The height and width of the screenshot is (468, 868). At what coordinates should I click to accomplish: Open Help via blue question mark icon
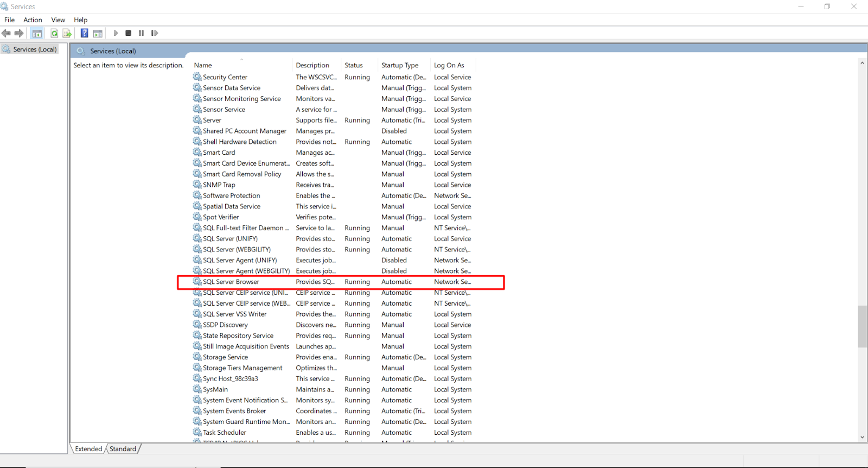pos(84,34)
